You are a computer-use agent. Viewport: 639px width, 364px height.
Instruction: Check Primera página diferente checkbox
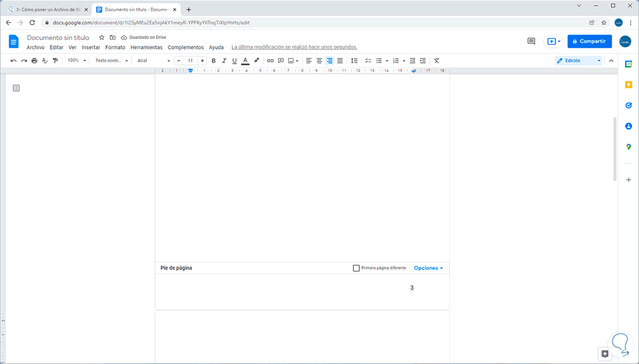point(356,268)
